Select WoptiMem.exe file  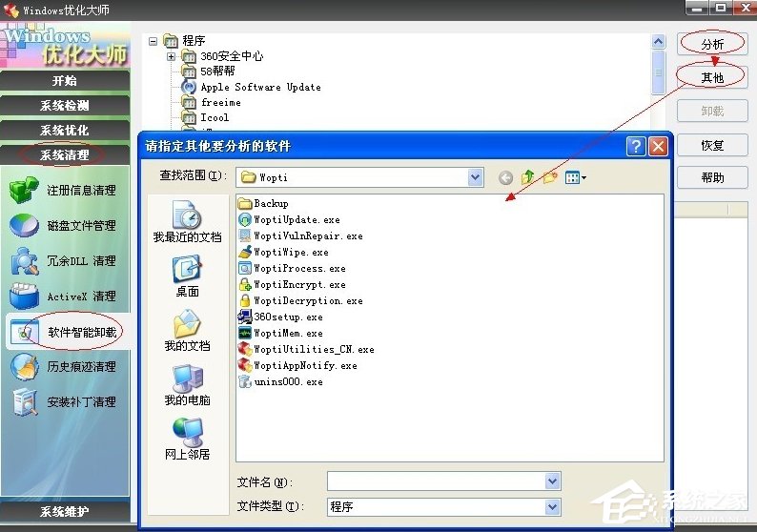[x=280, y=333]
